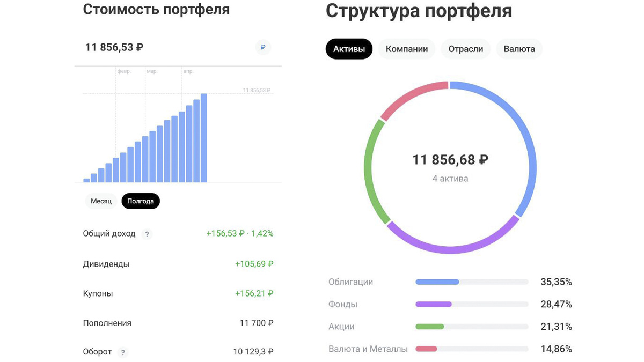Viewport: 644px width, 362px height.
Task: Click the question mark icon beside Оборот
Action: (123, 352)
